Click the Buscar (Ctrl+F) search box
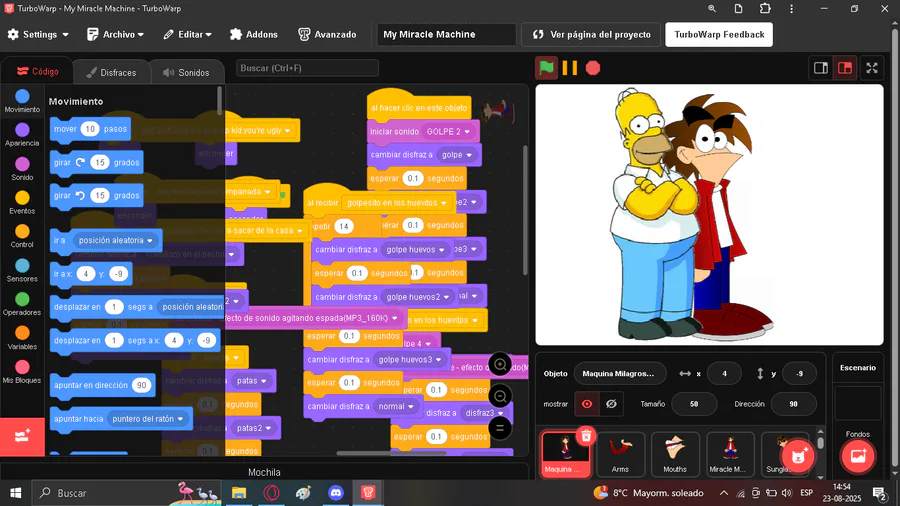The image size is (900, 506). click(307, 68)
